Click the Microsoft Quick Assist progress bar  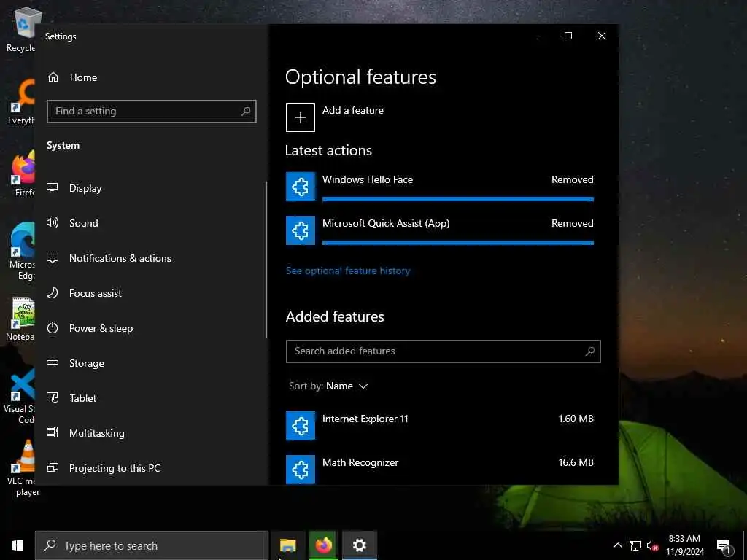pos(458,243)
